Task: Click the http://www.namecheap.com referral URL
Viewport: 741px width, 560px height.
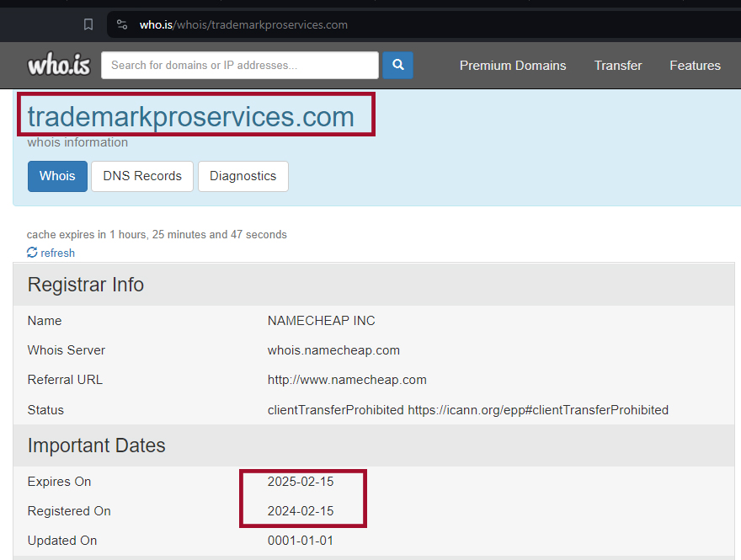Action: 347,380
